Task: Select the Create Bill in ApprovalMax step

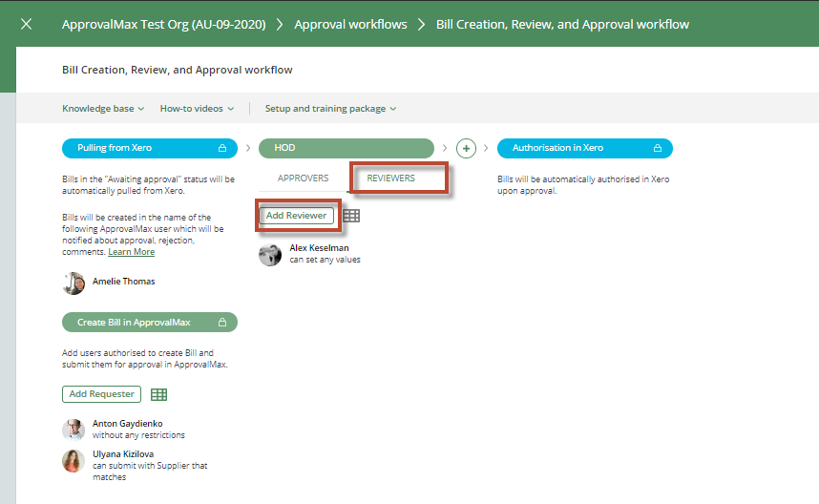Action: tap(149, 323)
